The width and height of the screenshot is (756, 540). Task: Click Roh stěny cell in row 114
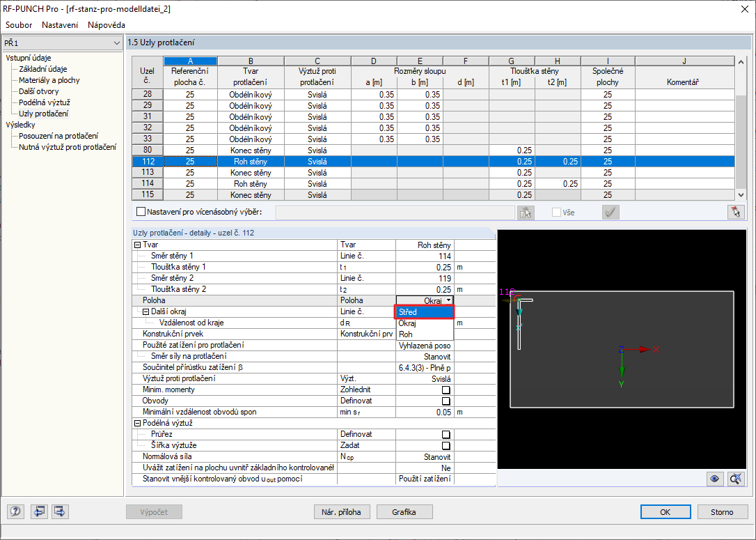(251, 184)
